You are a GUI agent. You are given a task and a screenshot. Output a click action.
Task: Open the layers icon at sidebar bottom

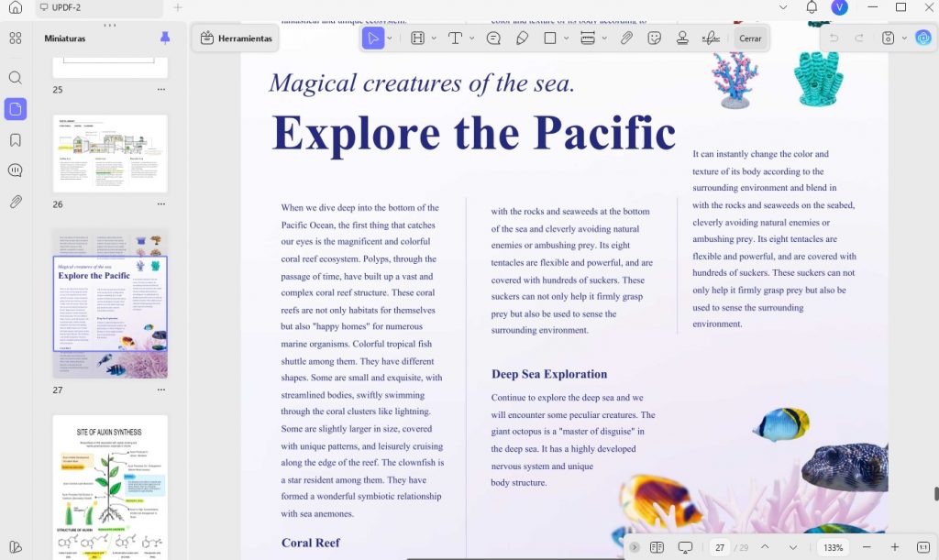(x=16, y=547)
